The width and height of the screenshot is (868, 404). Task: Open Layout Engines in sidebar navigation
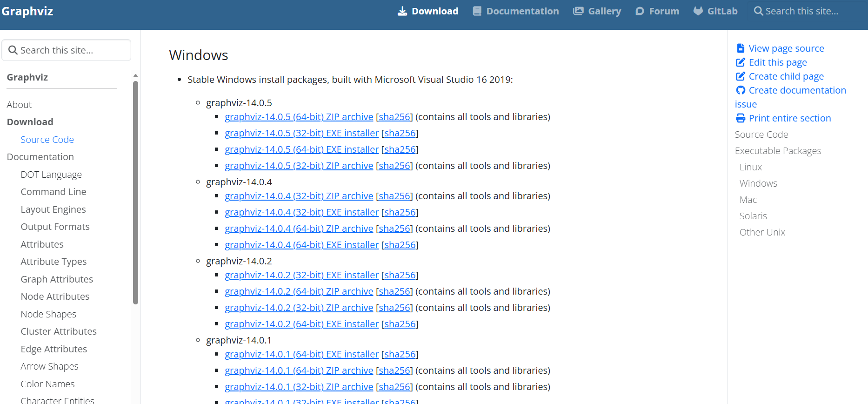click(x=53, y=209)
